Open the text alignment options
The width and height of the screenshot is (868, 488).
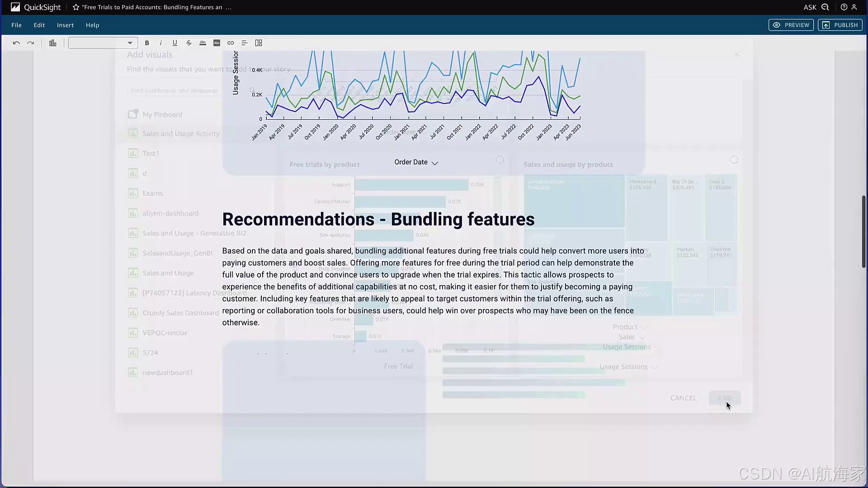(245, 43)
